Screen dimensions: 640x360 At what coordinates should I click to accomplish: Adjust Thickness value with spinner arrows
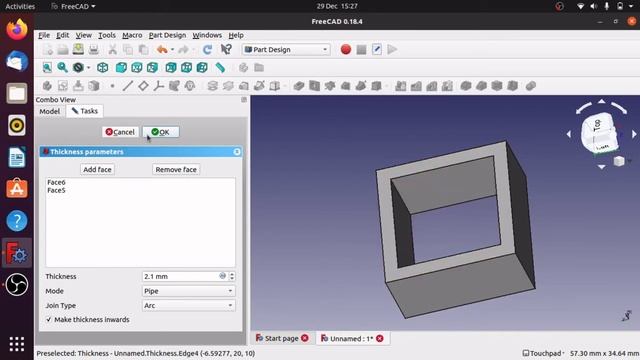point(232,276)
